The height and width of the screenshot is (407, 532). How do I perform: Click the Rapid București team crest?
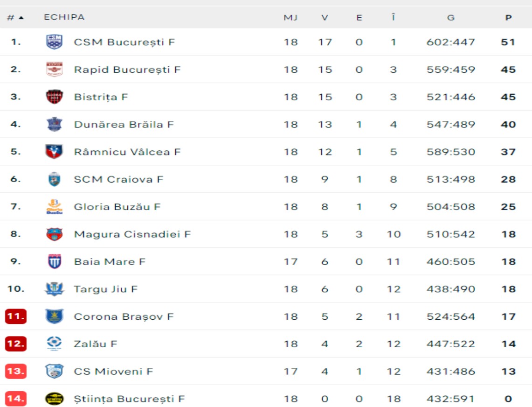54,70
